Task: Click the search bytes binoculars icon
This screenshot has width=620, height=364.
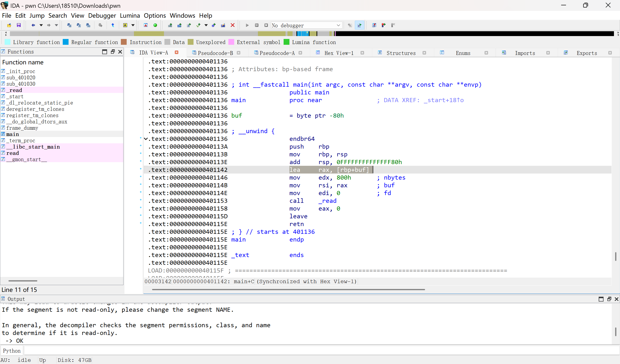Action: [x=88, y=25]
